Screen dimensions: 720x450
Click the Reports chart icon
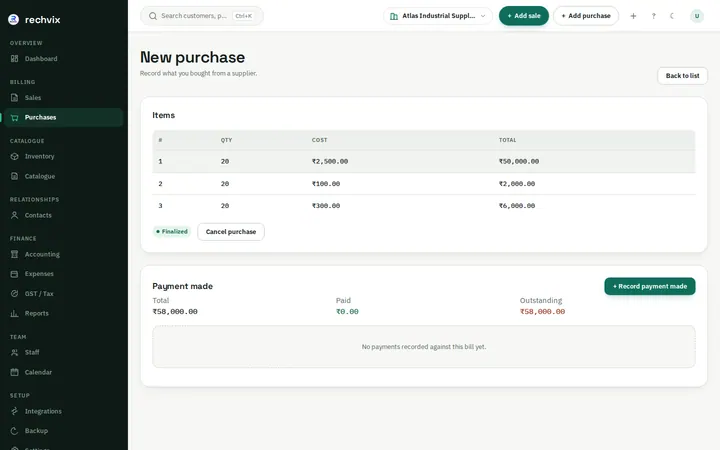coord(15,314)
